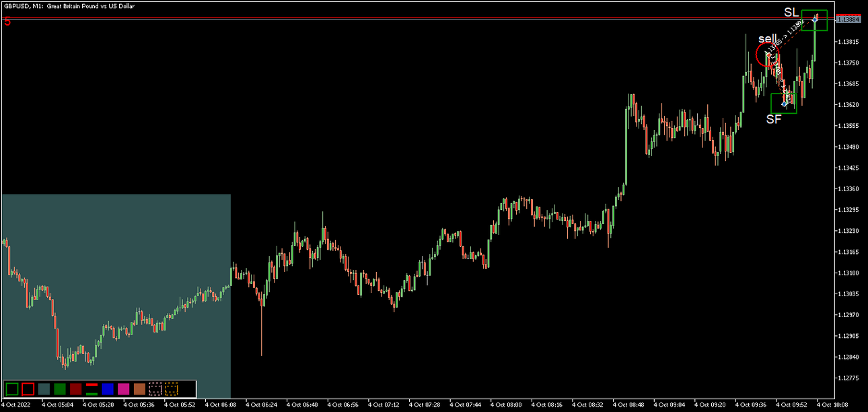
Task: Choose the blue filled rectangle tool
Action: tap(108, 388)
